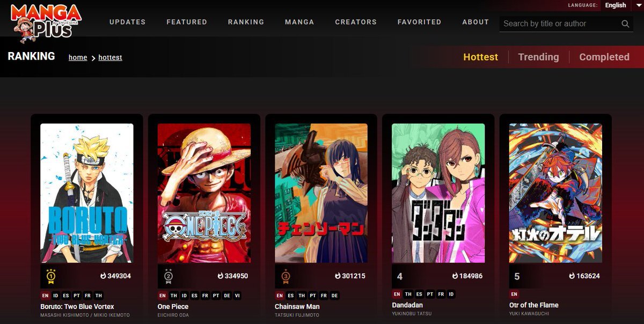Open the Favorited page
This screenshot has width=644, height=324.
[x=420, y=22]
